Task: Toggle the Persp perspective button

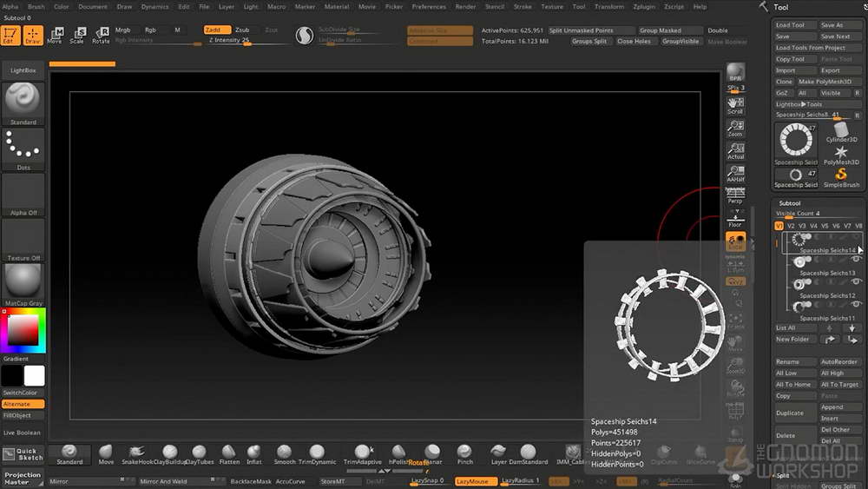Action: click(735, 196)
